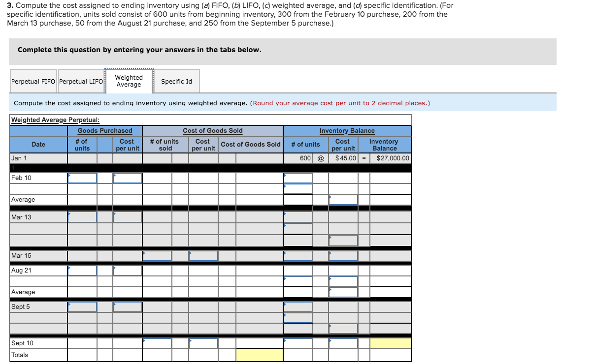
Task: Select Feb 10 row inventory units field
Action: click(298, 178)
